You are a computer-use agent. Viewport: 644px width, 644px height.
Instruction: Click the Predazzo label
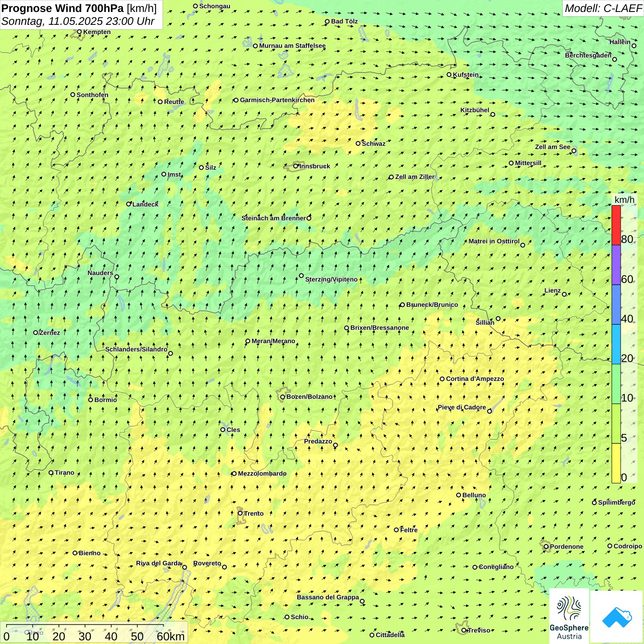318,441
